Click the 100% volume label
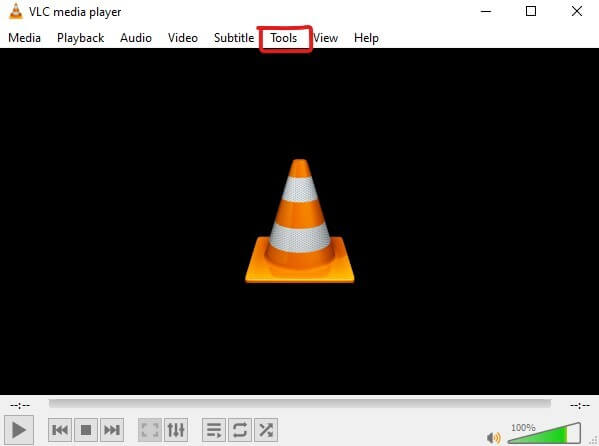599x446 pixels. tap(523, 427)
